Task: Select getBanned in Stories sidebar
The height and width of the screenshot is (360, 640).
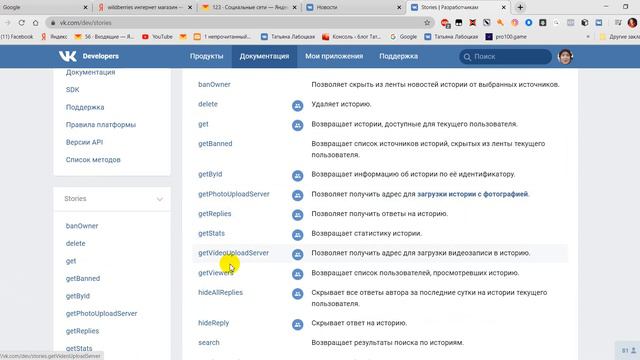Action: (83, 279)
